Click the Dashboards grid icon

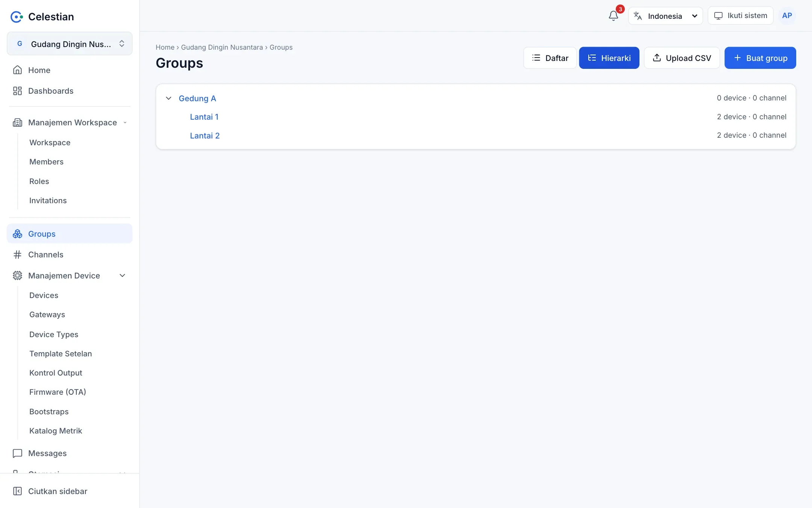click(x=17, y=91)
